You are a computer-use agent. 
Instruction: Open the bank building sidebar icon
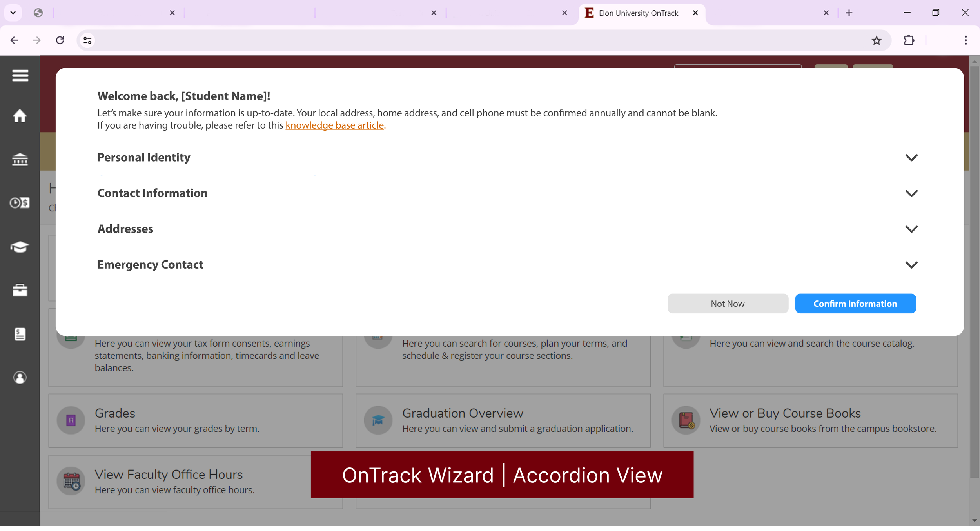(20, 160)
